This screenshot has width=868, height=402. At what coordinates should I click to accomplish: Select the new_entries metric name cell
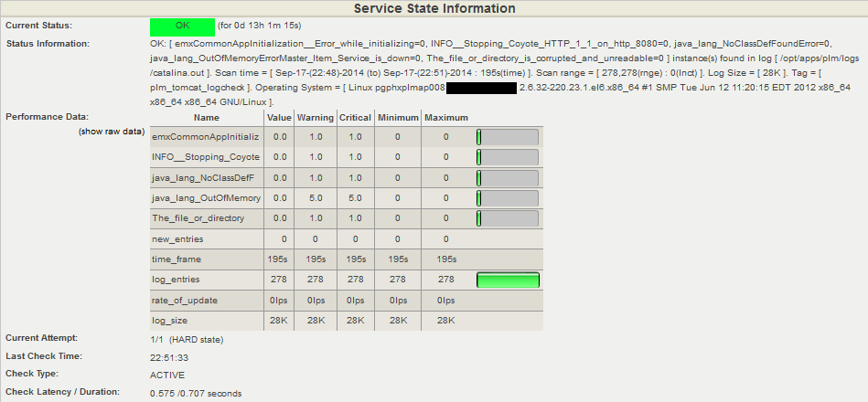(x=177, y=239)
